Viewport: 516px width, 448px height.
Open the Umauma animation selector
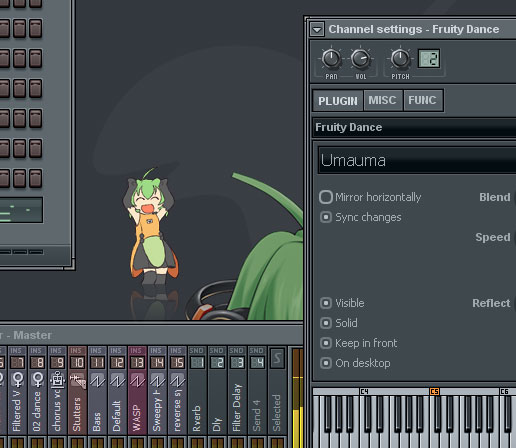click(x=417, y=160)
